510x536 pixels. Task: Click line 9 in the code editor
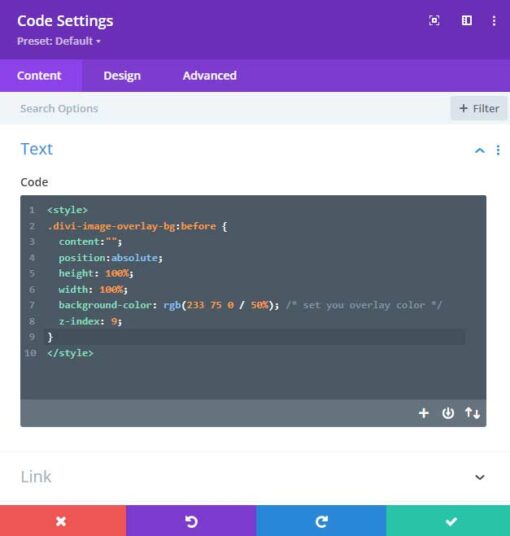tap(255, 337)
